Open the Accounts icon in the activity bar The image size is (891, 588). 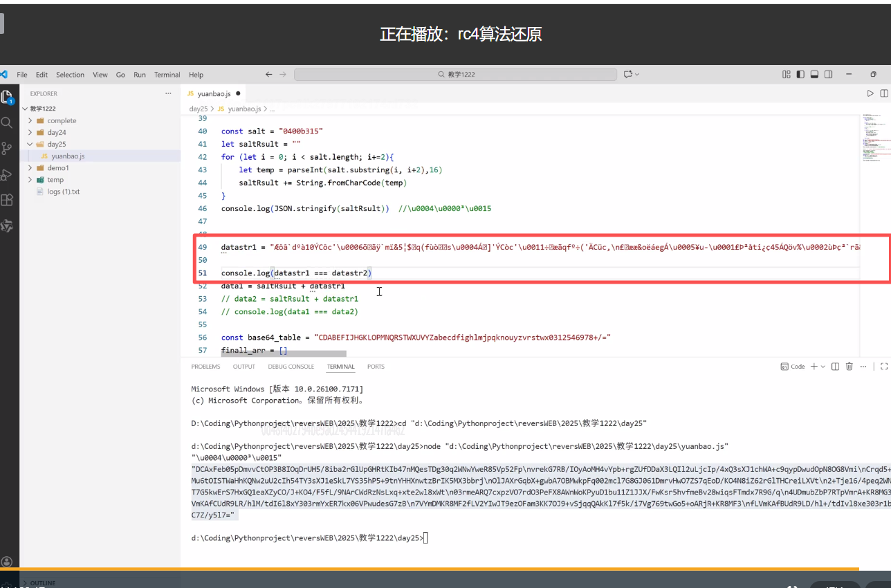tap(7, 562)
